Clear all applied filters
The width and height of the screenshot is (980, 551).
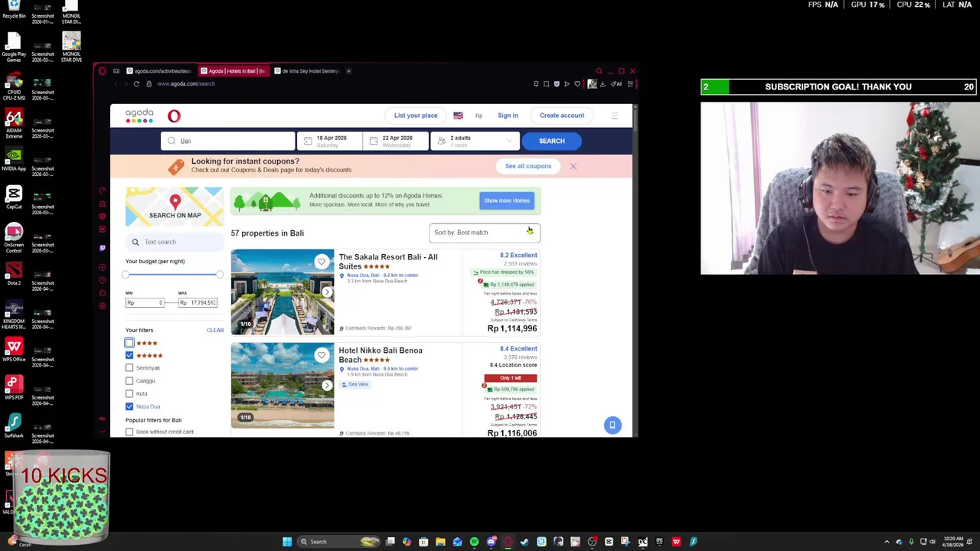(x=215, y=331)
